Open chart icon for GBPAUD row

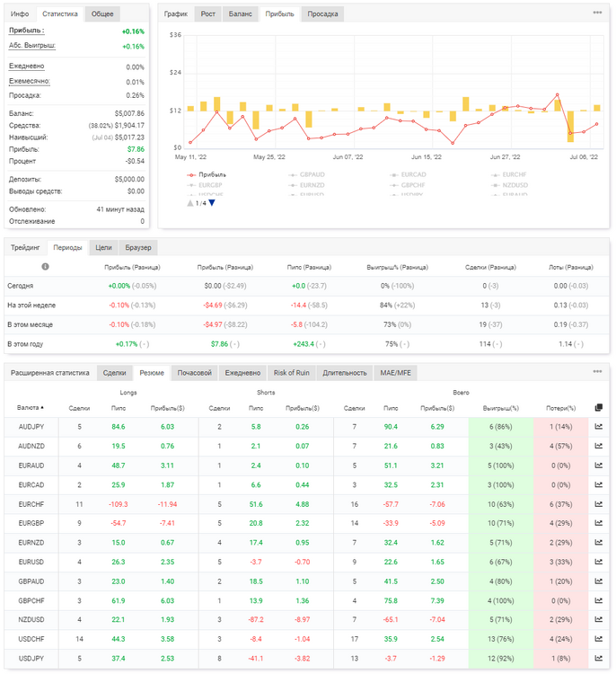pos(598,581)
